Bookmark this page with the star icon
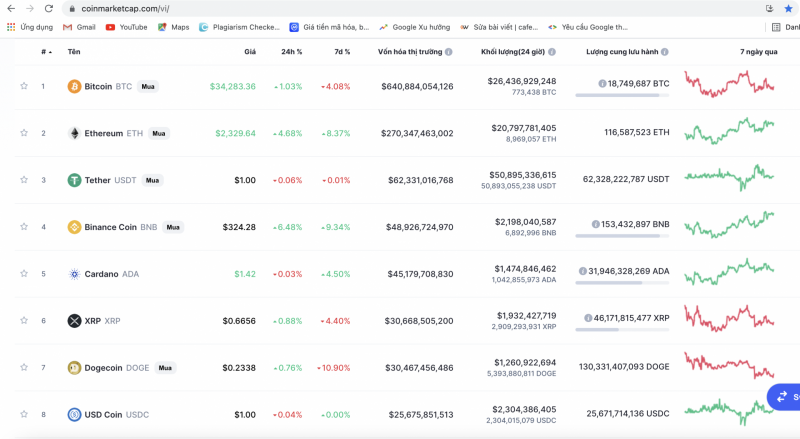This screenshot has height=439, width=800. point(788,9)
